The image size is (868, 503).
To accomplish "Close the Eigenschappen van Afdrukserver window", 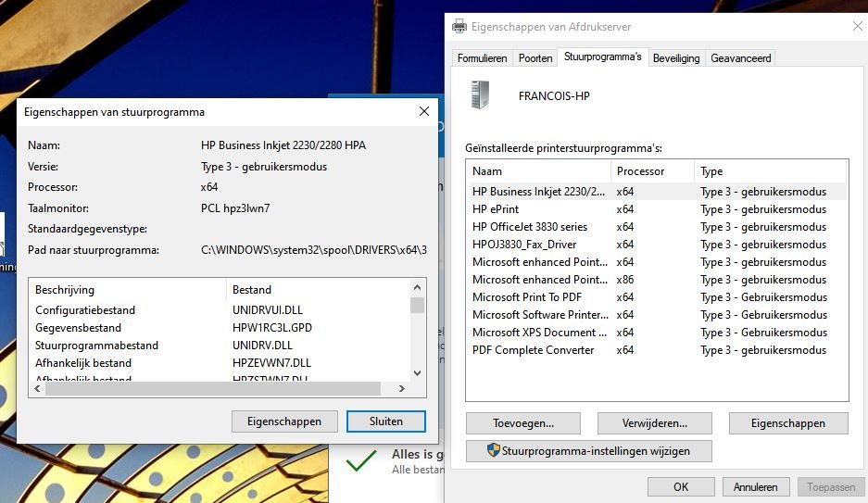I will 858,26.
